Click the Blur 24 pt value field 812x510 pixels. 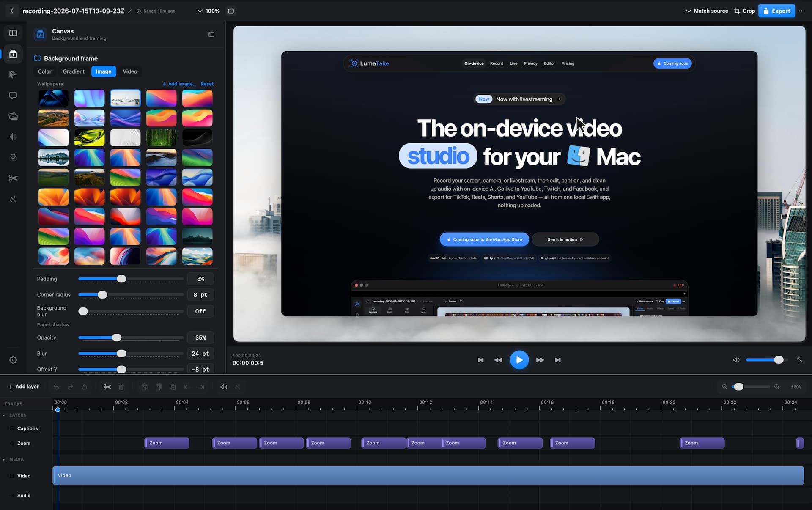click(200, 354)
